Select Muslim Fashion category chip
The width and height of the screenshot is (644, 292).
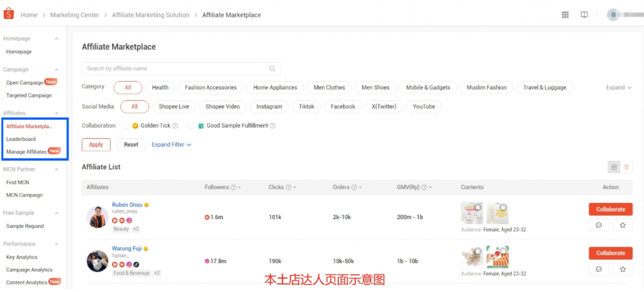point(486,87)
